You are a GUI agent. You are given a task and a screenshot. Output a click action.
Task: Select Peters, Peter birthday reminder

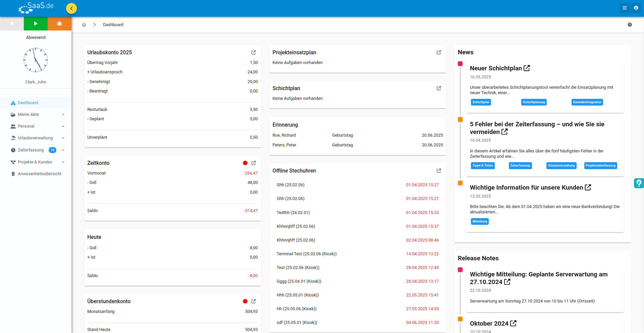(x=358, y=145)
